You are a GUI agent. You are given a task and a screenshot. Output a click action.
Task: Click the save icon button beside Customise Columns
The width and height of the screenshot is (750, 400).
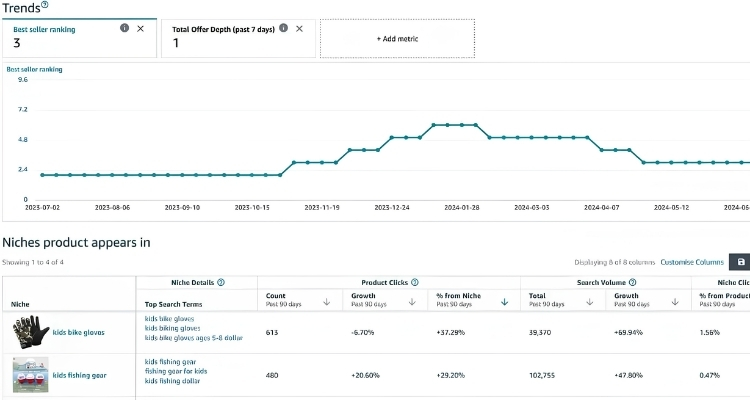coord(741,262)
